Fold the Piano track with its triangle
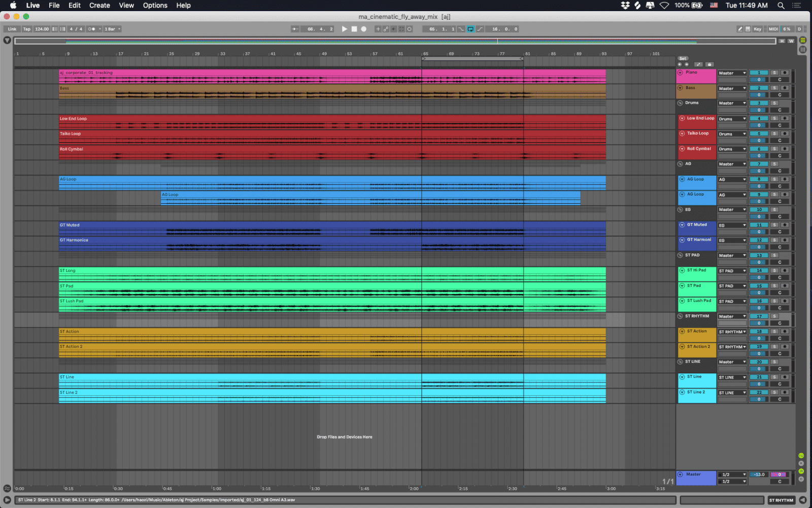 coord(680,73)
